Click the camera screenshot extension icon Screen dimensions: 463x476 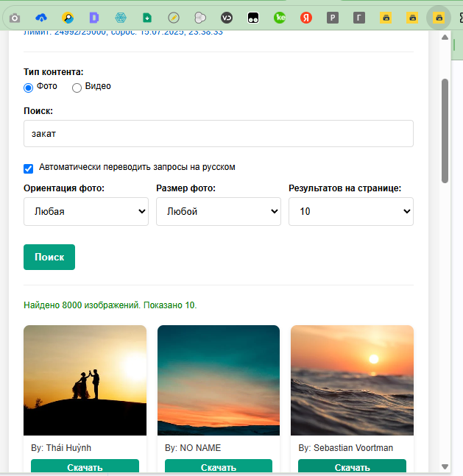coord(15,17)
